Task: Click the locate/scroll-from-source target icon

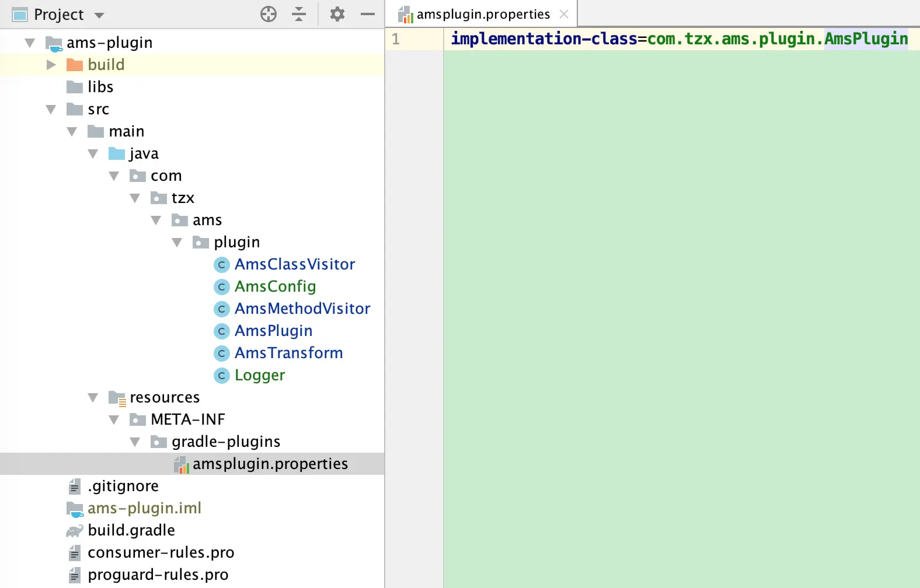Action: click(x=269, y=14)
